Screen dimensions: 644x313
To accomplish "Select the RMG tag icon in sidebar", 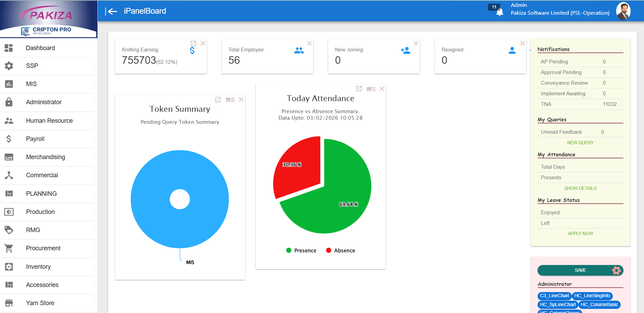I will coord(9,230).
